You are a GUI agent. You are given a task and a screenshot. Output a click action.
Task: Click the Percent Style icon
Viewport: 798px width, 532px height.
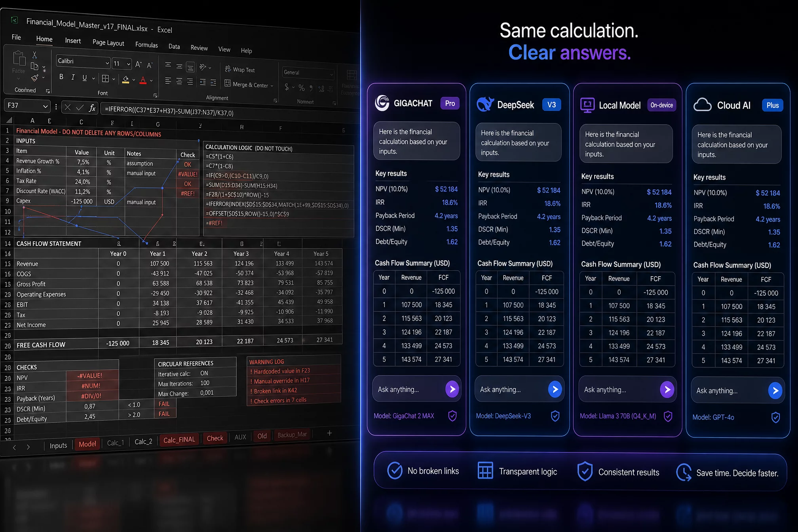(x=302, y=87)
